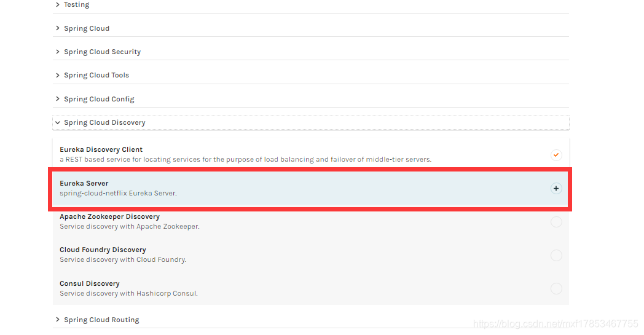
Task: Click the REST based service description text
Action: pos(246,159)
